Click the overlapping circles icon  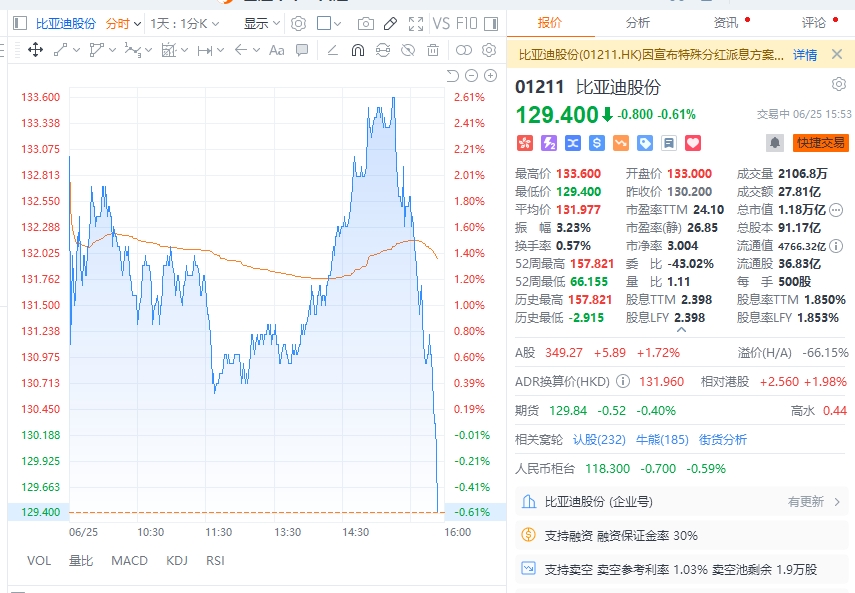[x=463, y=50]
